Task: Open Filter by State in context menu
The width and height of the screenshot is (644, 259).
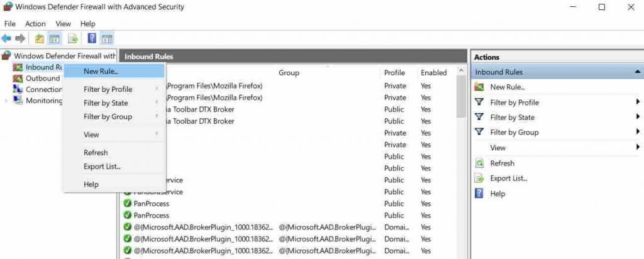Action: point(114,103)
